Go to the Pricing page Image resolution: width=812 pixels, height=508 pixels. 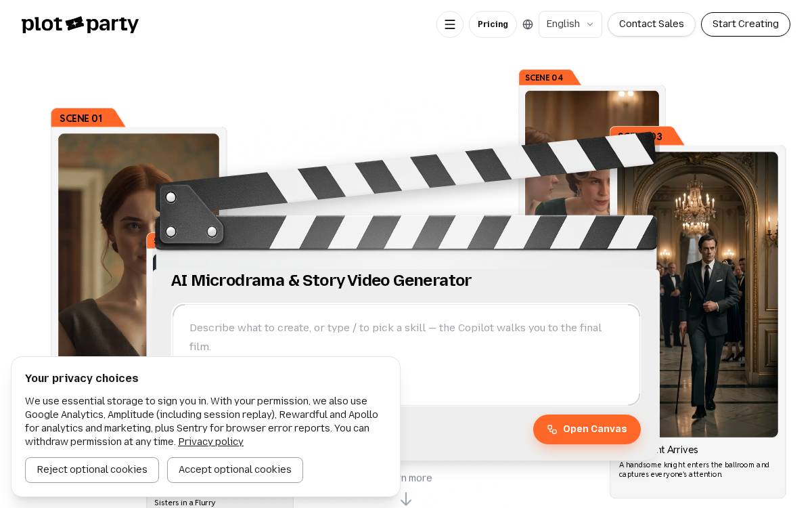(x=493, y=24)
